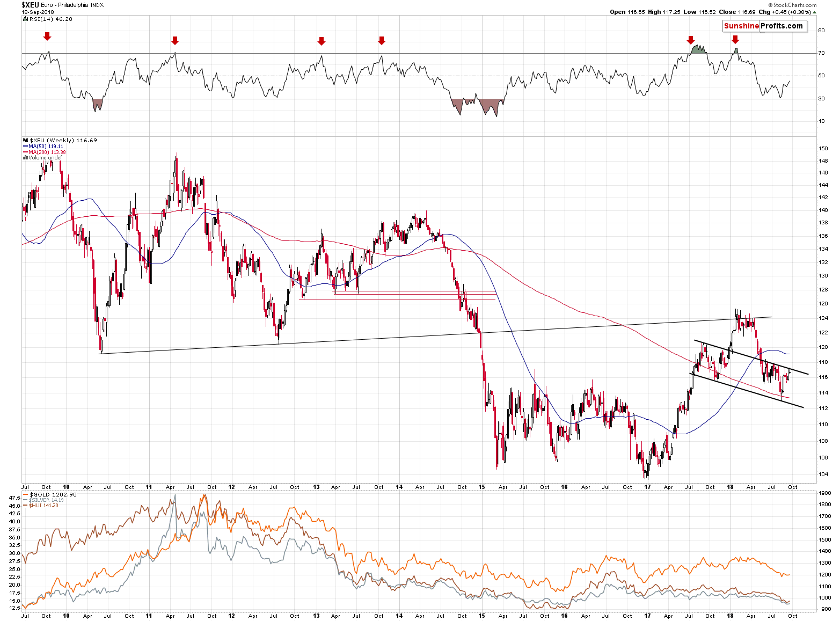Click the 47.5 label on silver axis
Image resolution: width=840 pixels, height=621 pixels.
tap(14, 498)
